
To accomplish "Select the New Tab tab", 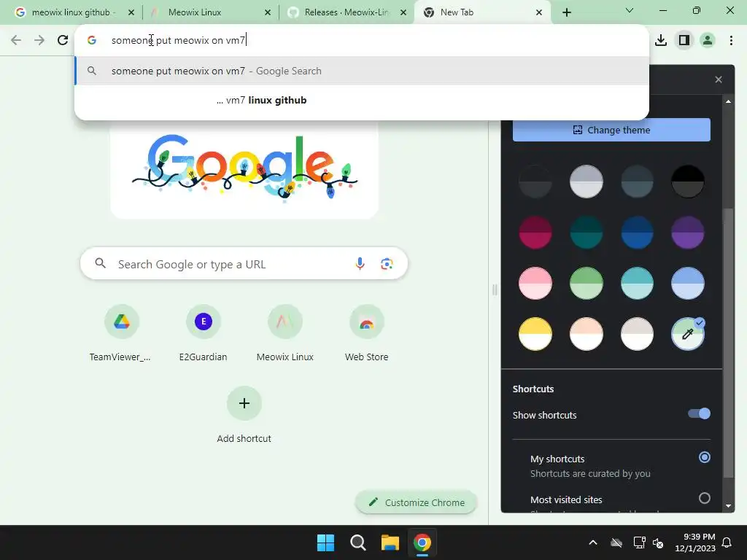I will click(x=476, y=12).
